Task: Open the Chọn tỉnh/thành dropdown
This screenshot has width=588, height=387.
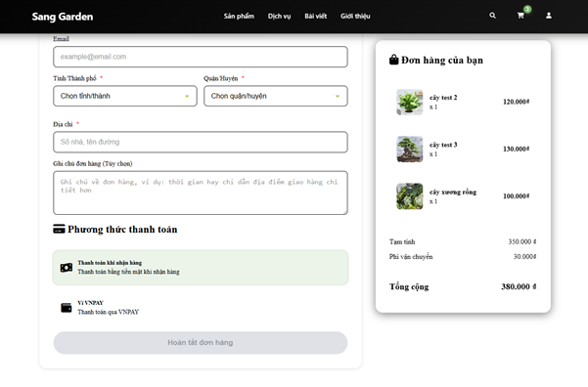Action: point(125,96)
